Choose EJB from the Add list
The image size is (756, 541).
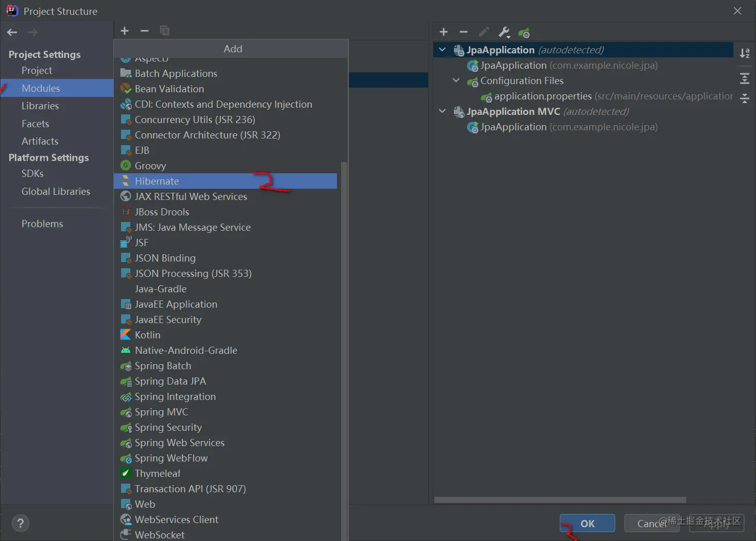(225, 150)
